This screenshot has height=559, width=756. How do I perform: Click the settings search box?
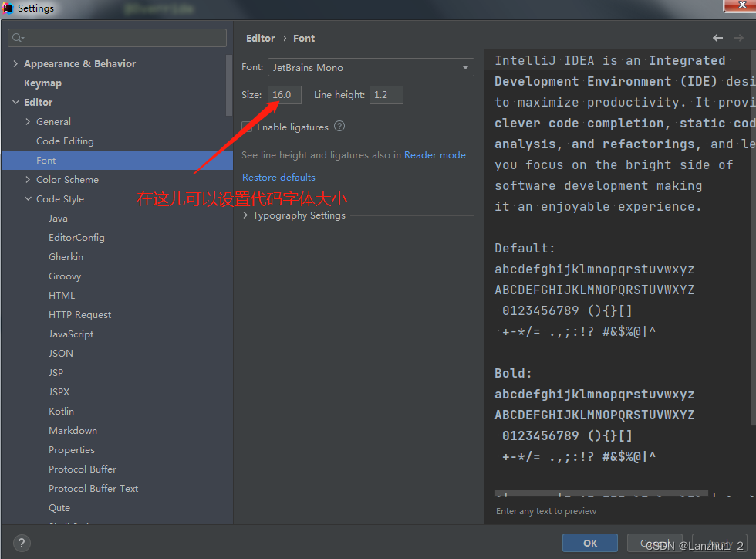117,38
